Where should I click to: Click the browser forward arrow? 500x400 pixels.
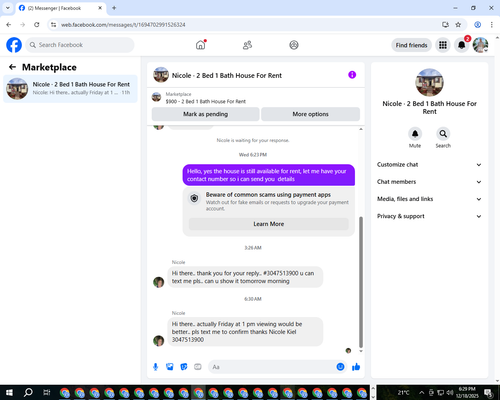tap(23, 25)
